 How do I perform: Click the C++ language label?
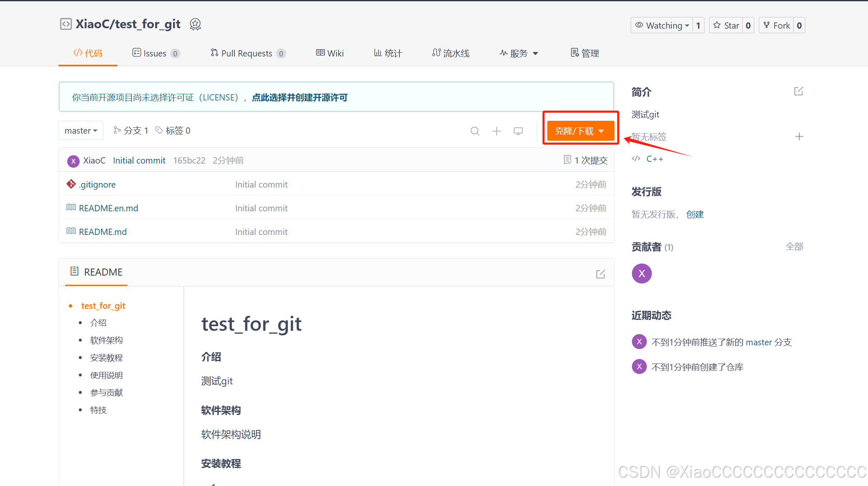click(655, 159)
